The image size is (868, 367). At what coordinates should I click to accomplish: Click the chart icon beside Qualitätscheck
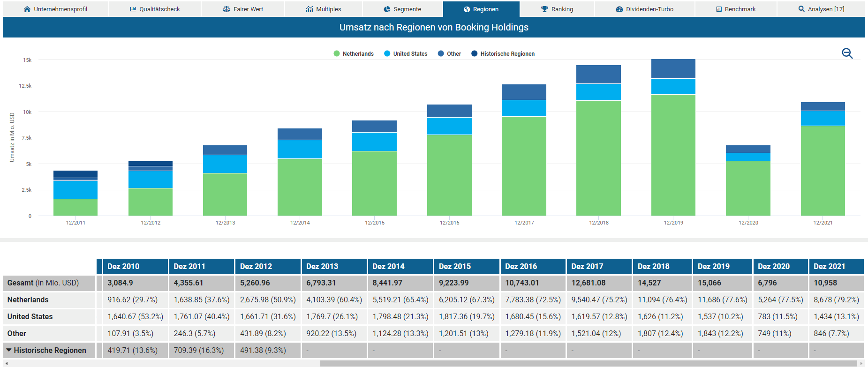click(133, 9)
